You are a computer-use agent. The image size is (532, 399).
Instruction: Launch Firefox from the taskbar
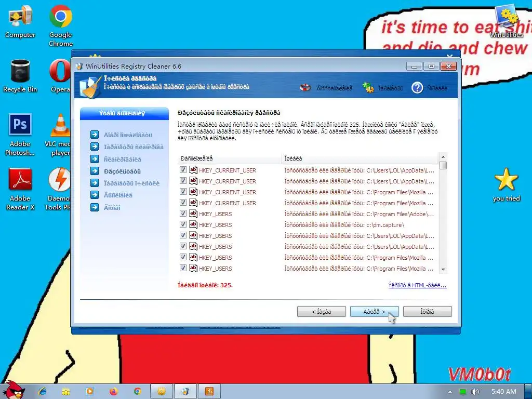(113, 392)
